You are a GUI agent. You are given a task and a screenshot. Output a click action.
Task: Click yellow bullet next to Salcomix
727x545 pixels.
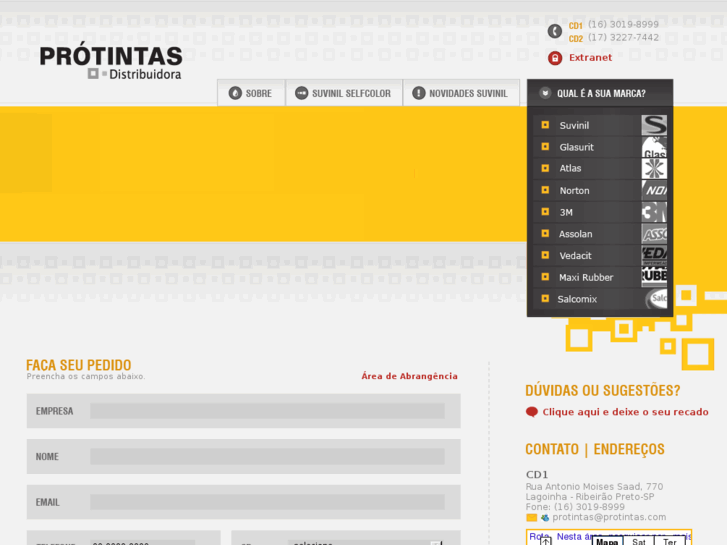545,298
